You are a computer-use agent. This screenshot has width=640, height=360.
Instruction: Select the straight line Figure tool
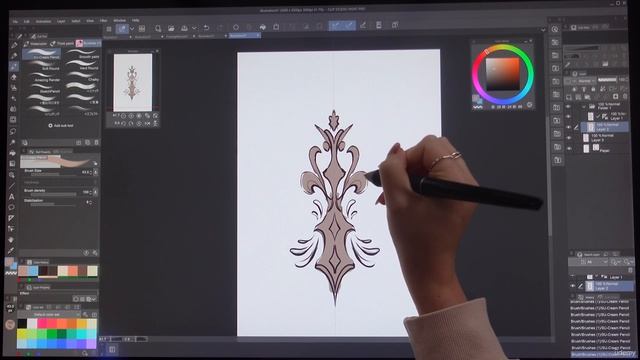12,186
